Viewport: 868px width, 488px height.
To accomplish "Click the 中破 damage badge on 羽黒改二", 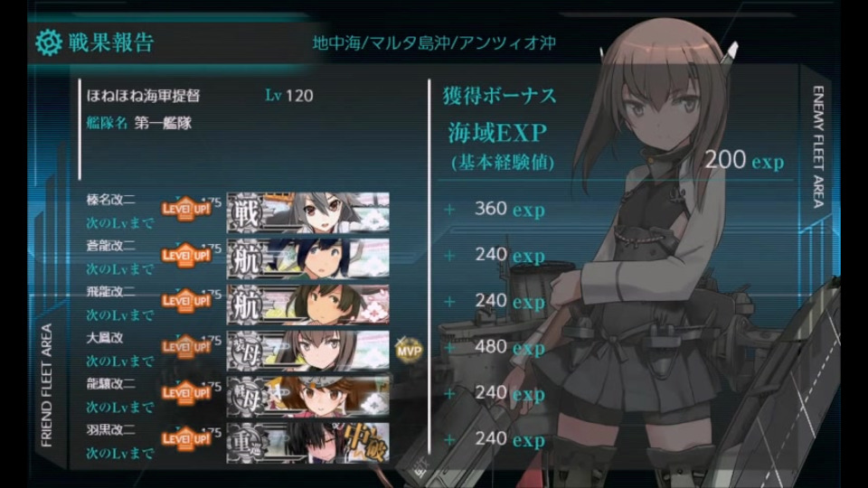I will [366, 440].
